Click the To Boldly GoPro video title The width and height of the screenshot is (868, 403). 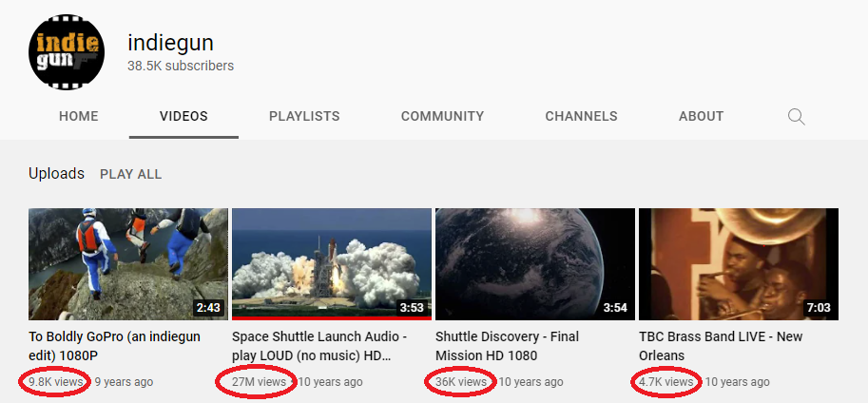pos(115,346)
